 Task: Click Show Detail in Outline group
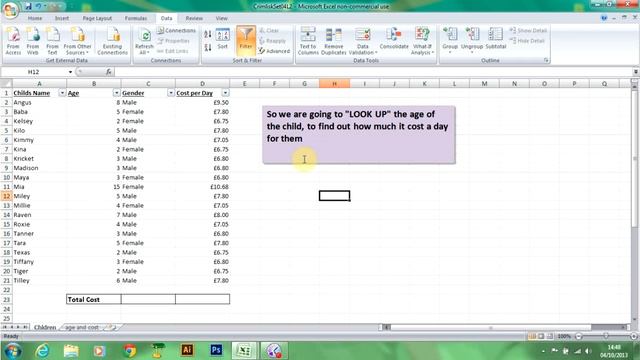click(528, 31)
